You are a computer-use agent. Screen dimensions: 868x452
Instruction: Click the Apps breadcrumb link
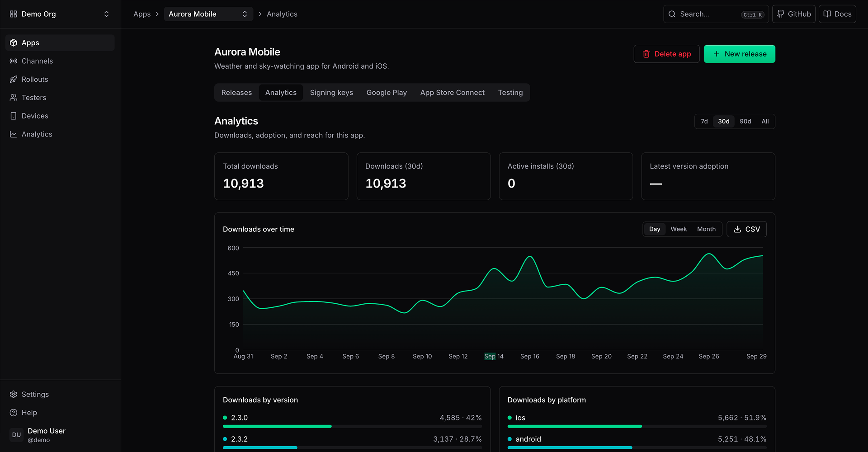point(142,14)
